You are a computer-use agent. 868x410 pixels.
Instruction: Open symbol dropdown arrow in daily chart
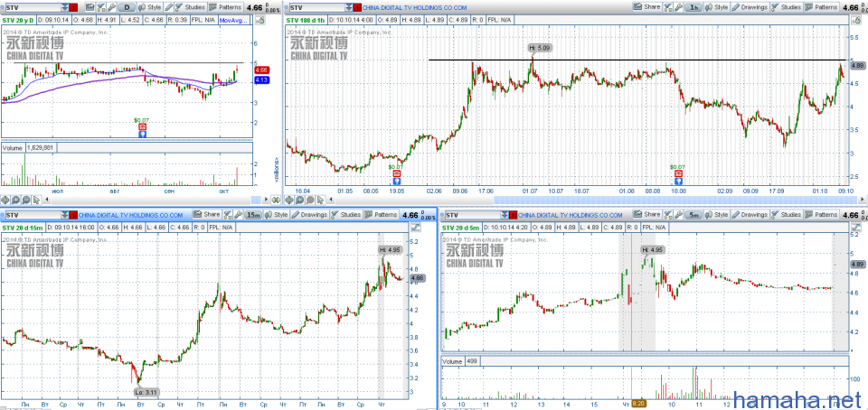[65, 7]
